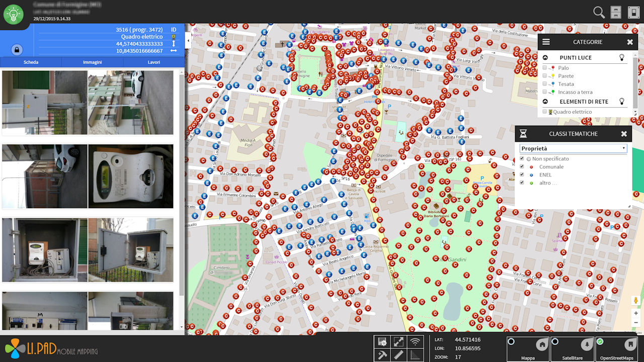Switch to the Scheda tab
Screen dimensions: 644x362
tap(31, 62)
